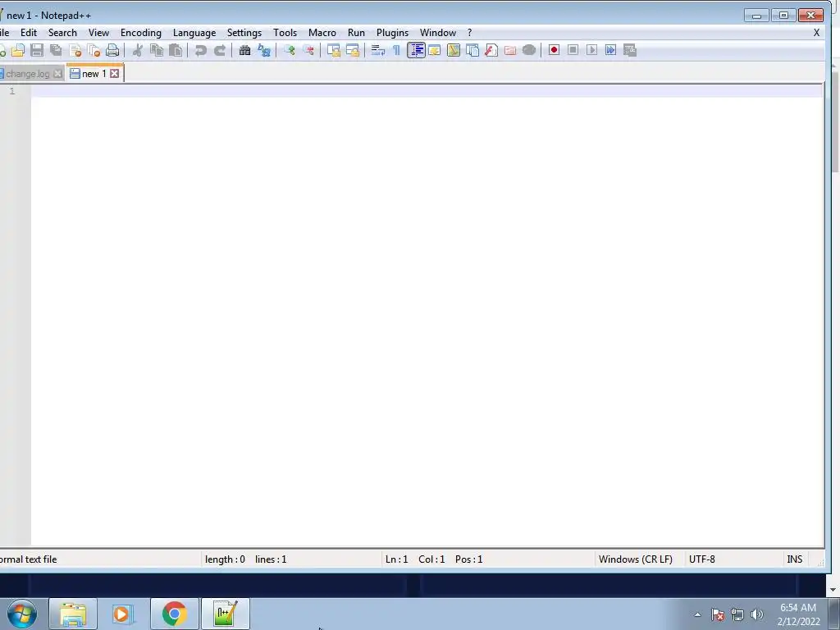
Task: Show hidden tray icons arrow
Action: (x=697, y=614)
